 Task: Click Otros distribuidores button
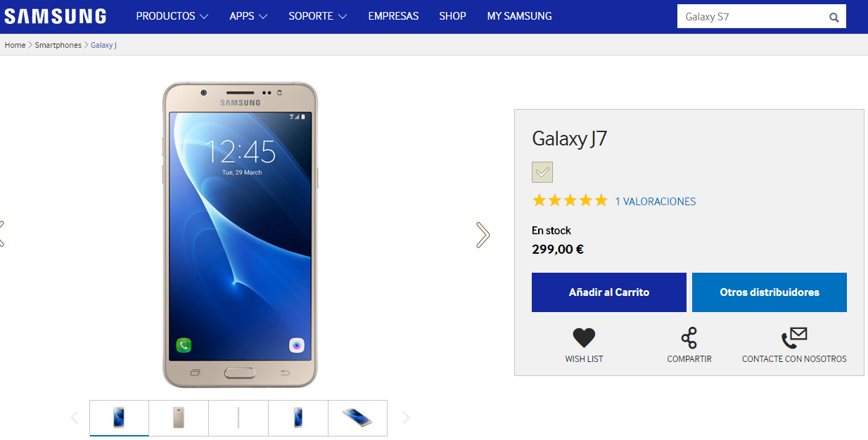[x=770, y=292]
